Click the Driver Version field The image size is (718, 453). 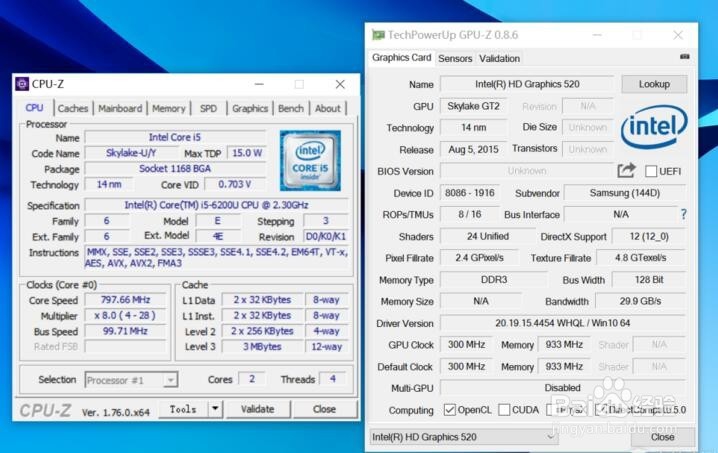pos(563,323)
